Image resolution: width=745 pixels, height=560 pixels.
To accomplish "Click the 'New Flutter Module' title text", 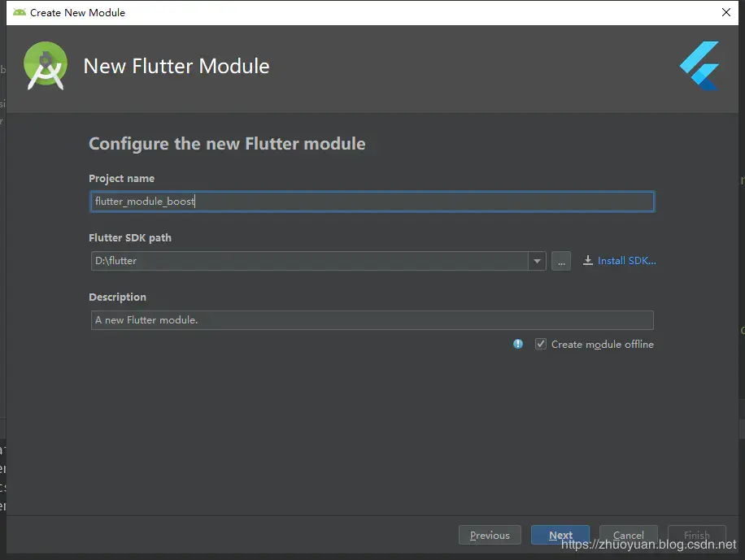I will point(176,66).
